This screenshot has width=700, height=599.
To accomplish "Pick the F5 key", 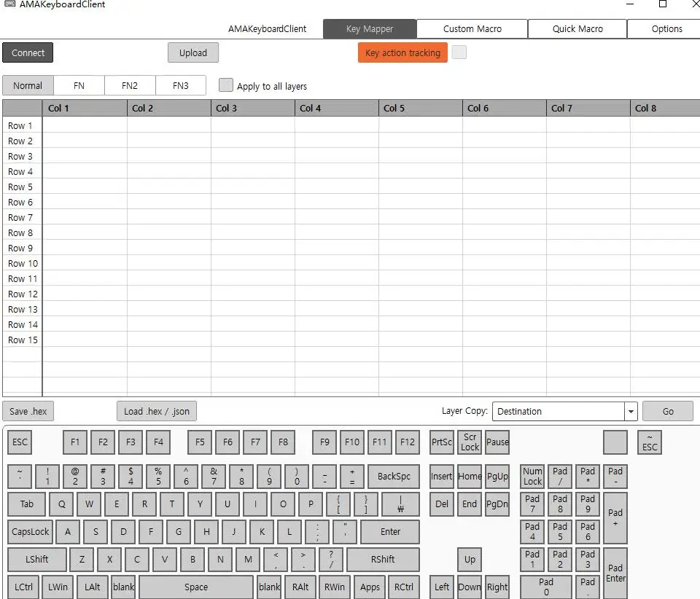I will click(x=200, y=442).
